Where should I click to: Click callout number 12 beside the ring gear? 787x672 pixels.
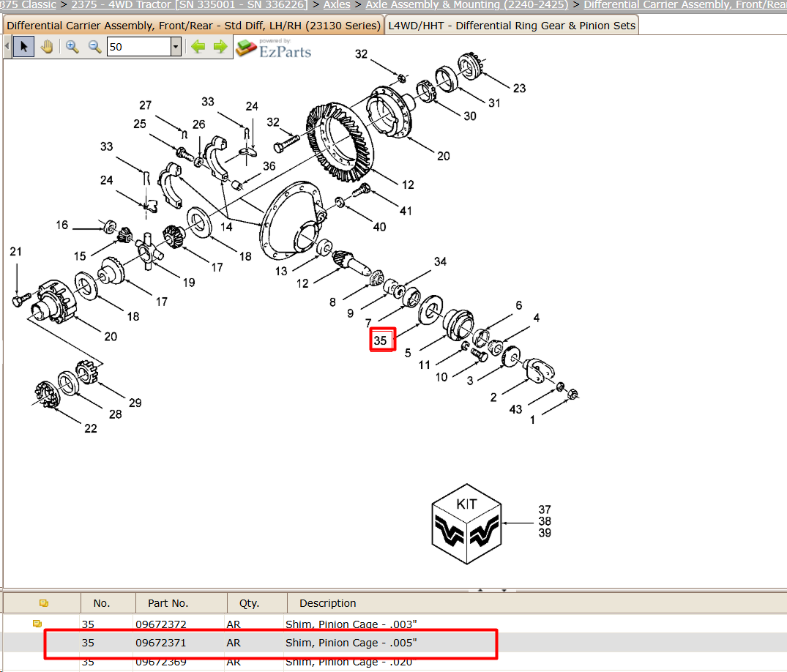pyautogui.click(x=408, y=184)
